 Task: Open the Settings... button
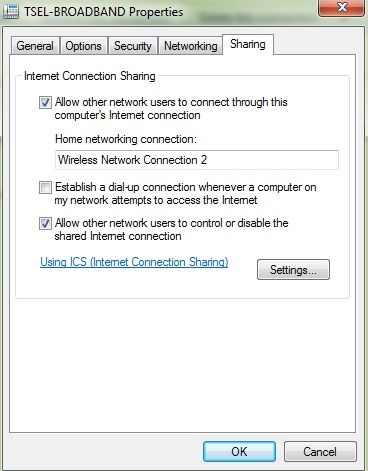pos(293,270)
